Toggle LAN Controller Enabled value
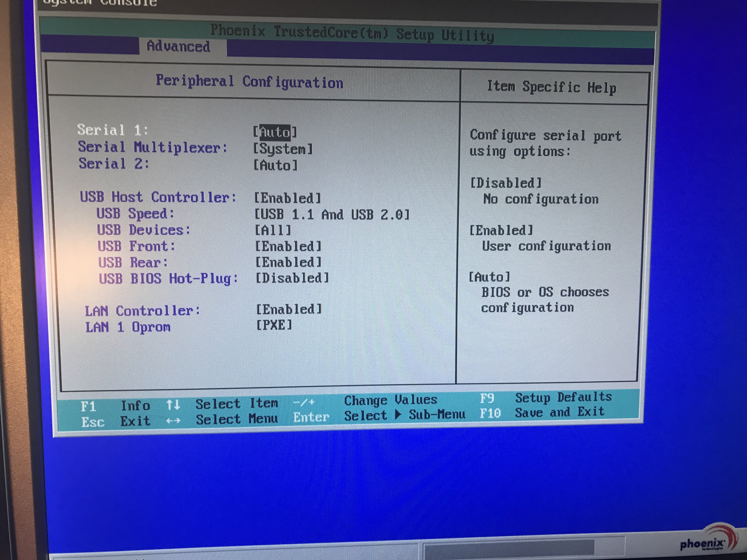The image size is (747, 560). [289, 309]
